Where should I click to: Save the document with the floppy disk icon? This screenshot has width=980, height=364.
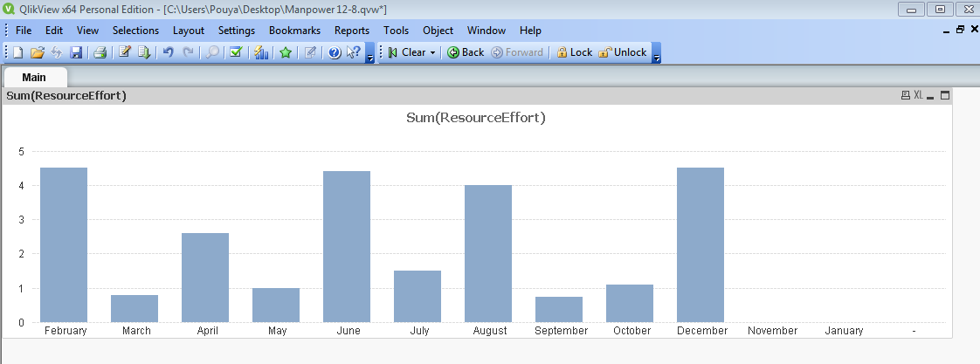point(76,52)
